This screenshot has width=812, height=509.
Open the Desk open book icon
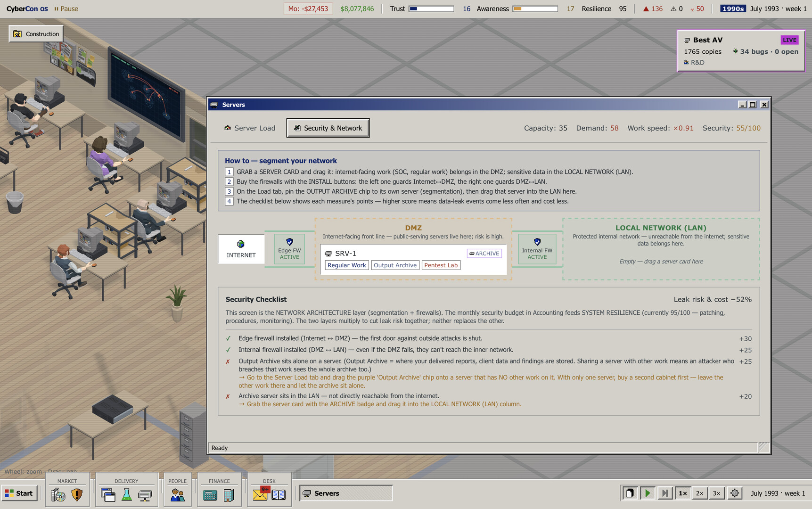tap(279, 494)
